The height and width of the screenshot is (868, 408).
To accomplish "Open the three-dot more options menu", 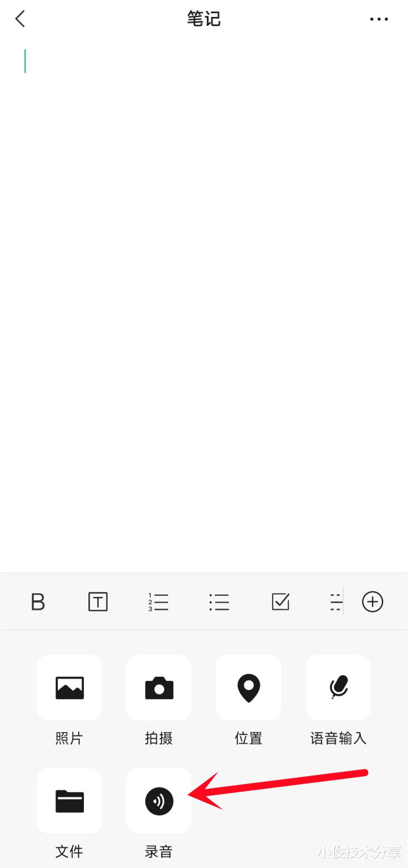I will point(379,19).
